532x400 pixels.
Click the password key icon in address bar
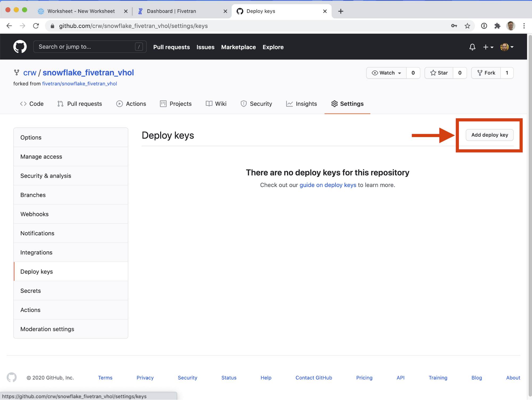454,26
